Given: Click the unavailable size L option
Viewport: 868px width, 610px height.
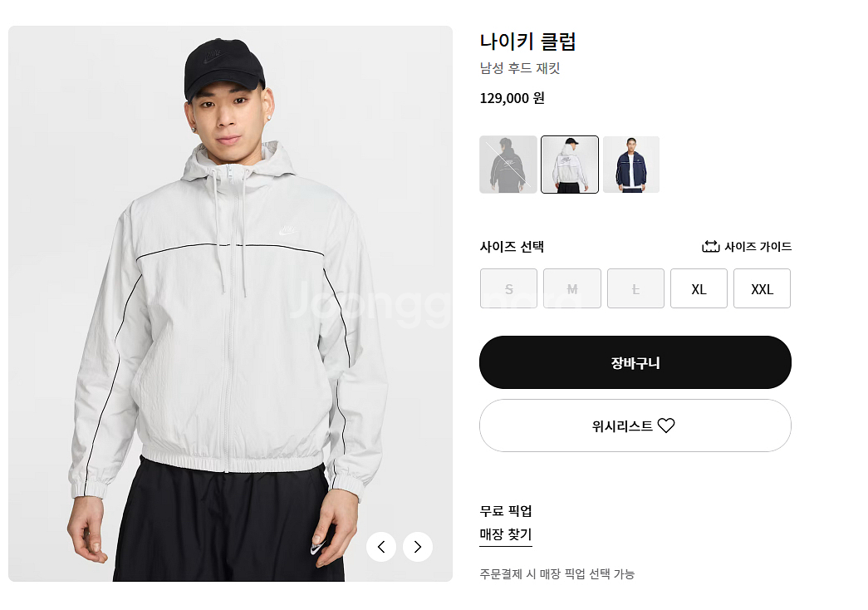Looking at the screenshot, I should [x=635, y=288].
